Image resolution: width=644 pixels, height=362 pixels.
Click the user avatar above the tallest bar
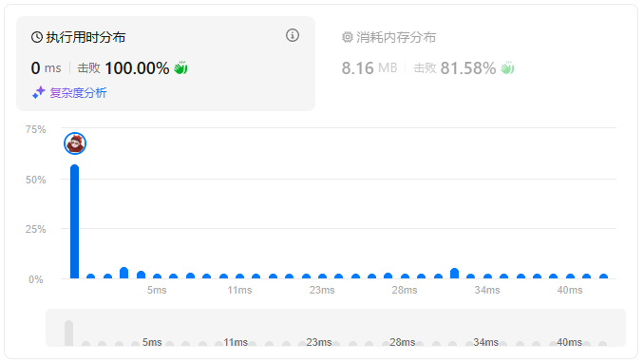(x=75, y=143)
